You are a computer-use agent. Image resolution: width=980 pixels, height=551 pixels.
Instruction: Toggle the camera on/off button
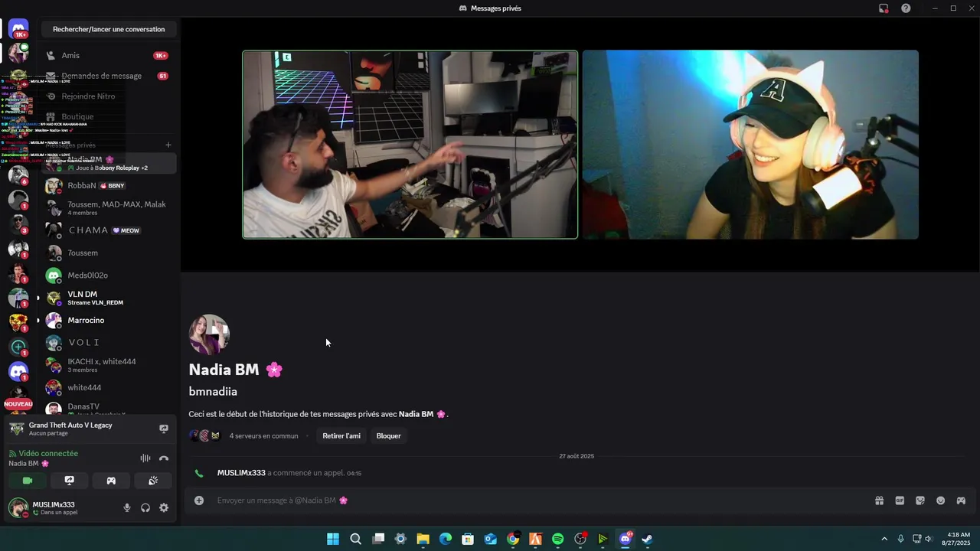[28, 481]
